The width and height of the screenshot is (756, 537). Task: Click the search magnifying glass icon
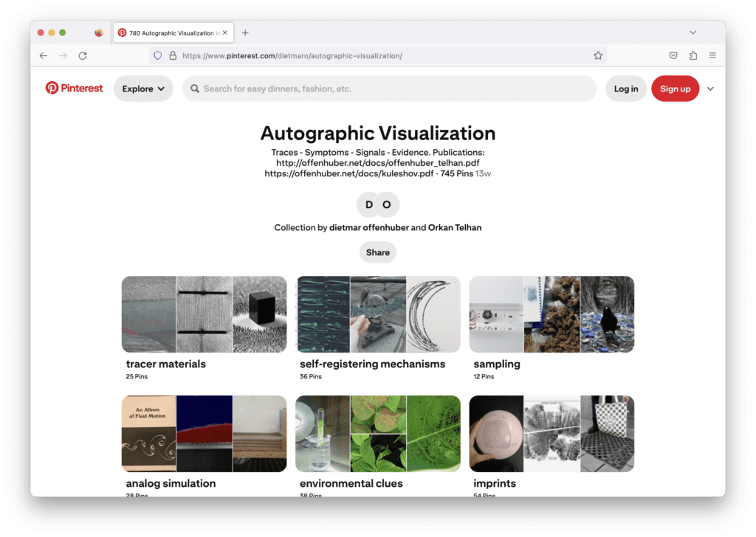pyautogui.click(x=194, y=88)
